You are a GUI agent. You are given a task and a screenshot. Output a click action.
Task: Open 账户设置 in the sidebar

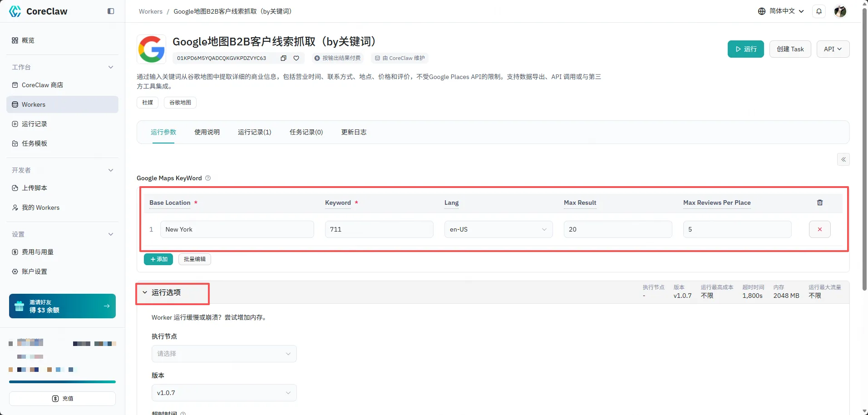click(x=63, y=272)
